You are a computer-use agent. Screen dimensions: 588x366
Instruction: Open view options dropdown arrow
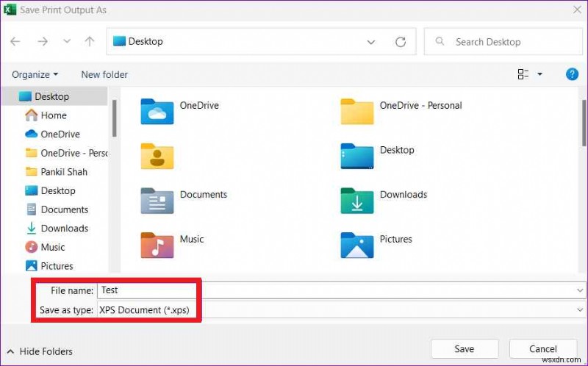click(539, 74)
